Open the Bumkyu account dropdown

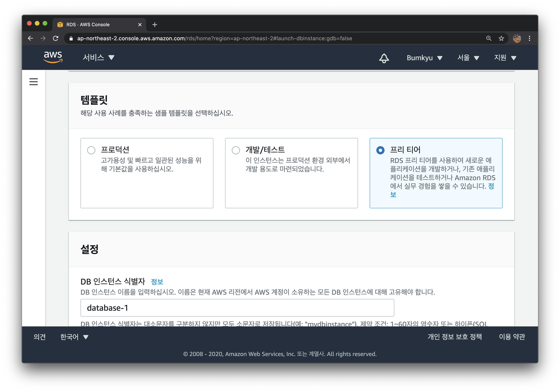pyautogui.click(x=424, y=58)
